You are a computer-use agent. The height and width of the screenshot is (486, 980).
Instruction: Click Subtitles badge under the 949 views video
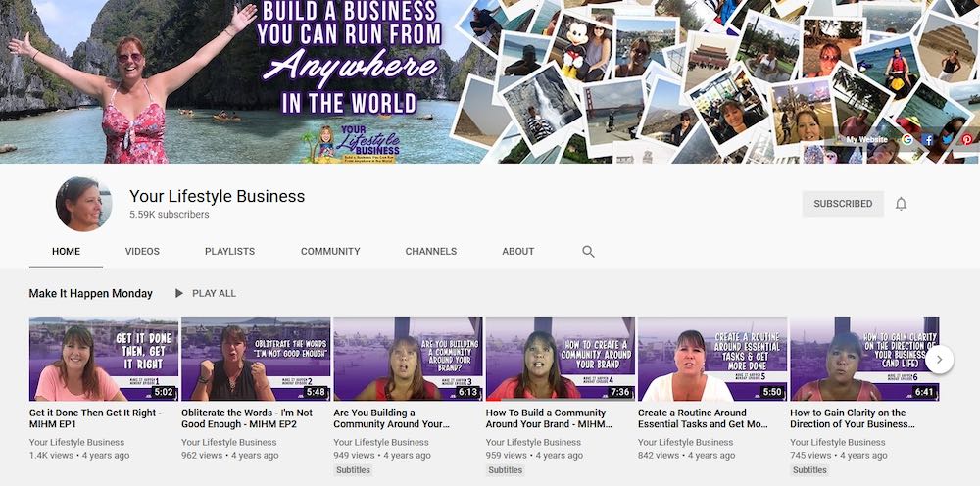coord(353,470)
